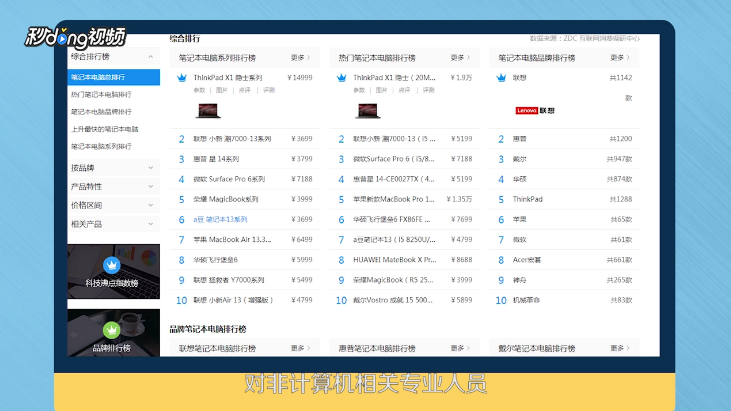The width and height of the screenshot is (731, 411).
Task: Open 华硕 brand ranked 4
Action: click(520, 179)
